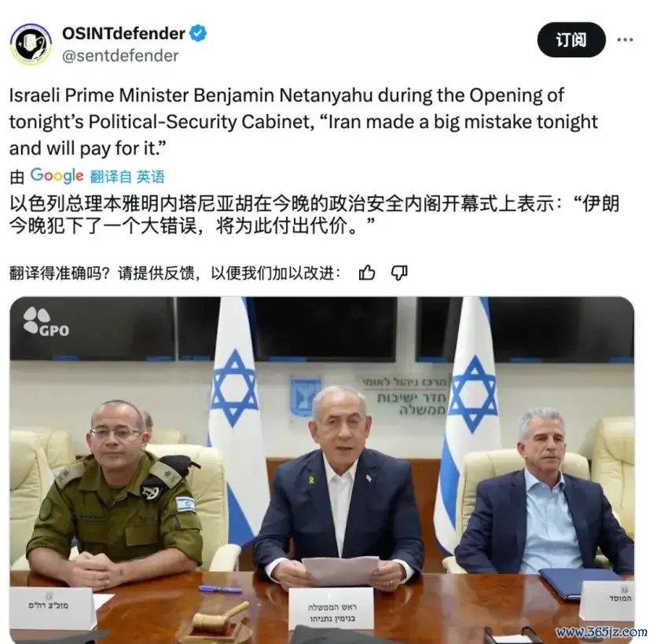653x644 pixels.
Task: Click the English tweet text about Netanyahu
Action: click(x=303, y=122)
